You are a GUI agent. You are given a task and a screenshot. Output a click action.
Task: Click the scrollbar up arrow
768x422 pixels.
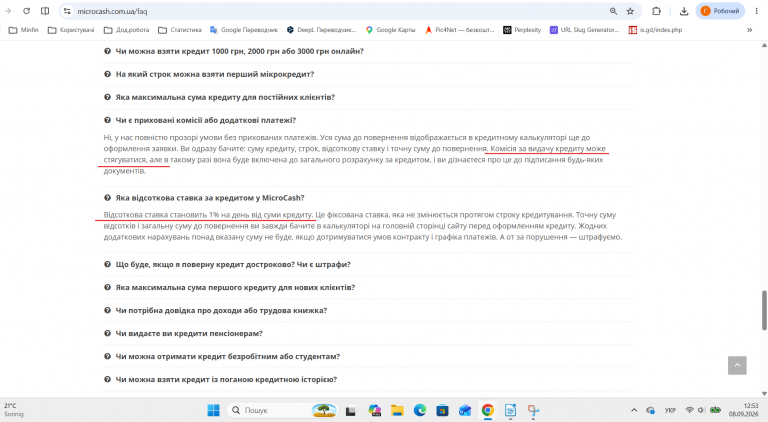tap(764, 45)
